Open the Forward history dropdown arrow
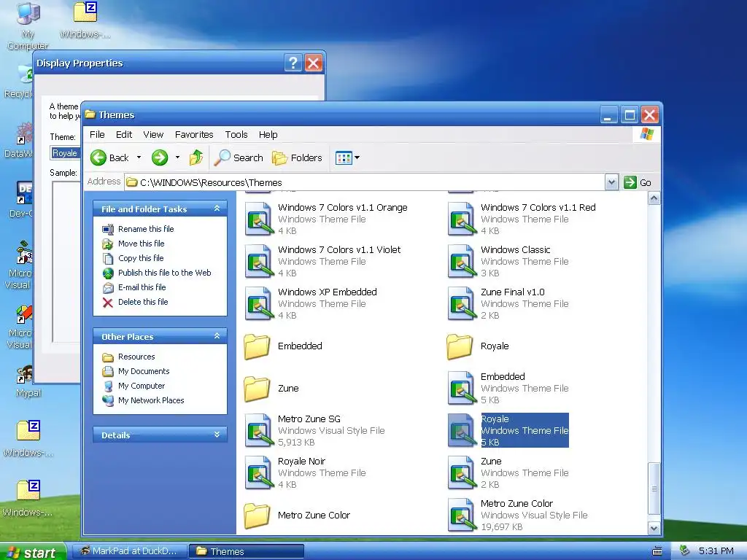Viewport: 747px width, 560px height. tap(178, 157)
